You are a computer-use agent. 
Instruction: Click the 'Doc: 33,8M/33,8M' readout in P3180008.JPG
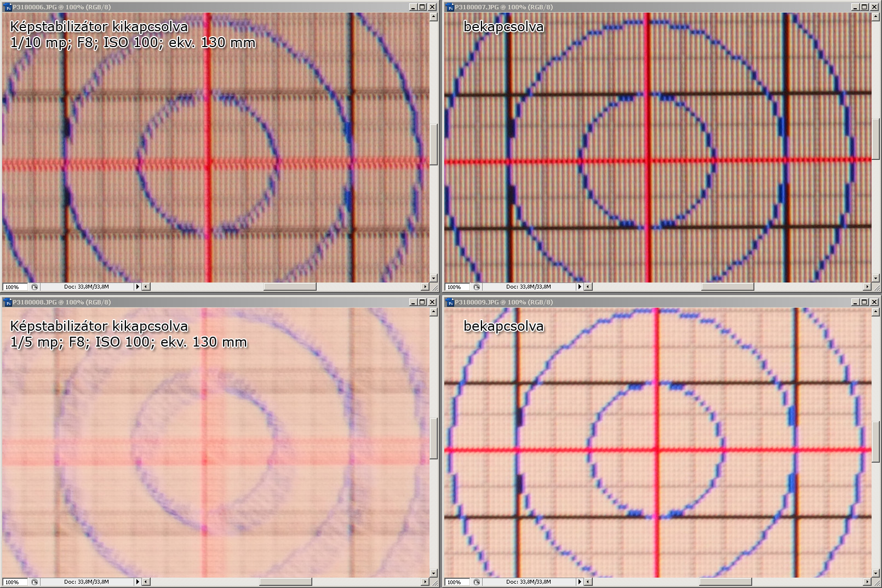pos(87,582)
